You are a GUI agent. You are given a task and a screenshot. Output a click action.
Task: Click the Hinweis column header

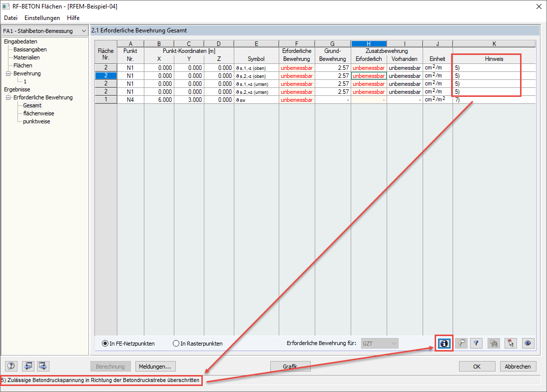pyautogui.click(x=494, y=59)
